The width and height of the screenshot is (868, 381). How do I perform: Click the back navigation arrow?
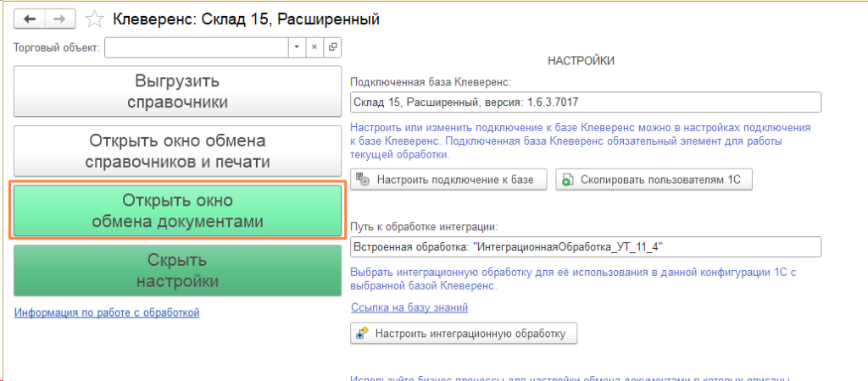30,18
